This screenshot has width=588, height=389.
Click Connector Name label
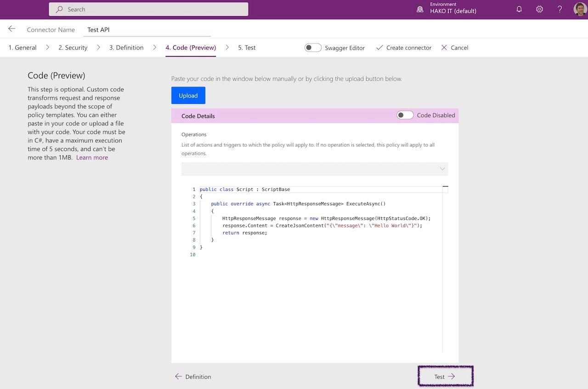coord(51,30)
